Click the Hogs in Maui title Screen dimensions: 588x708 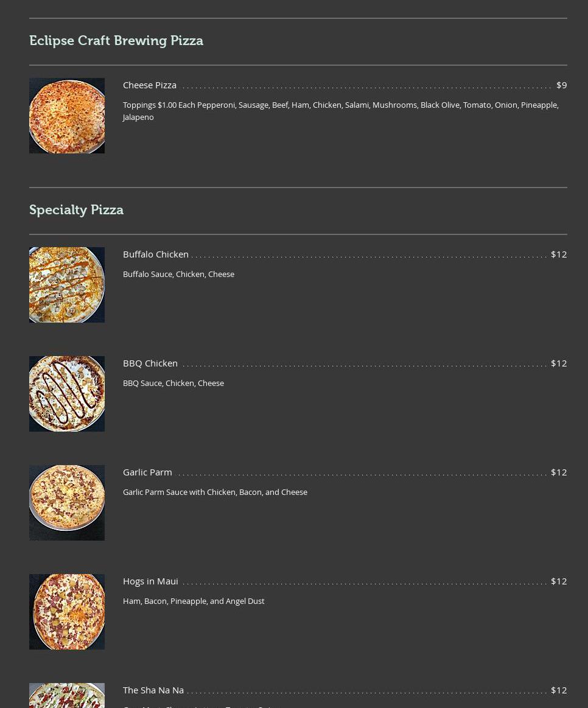pos(150,581)
